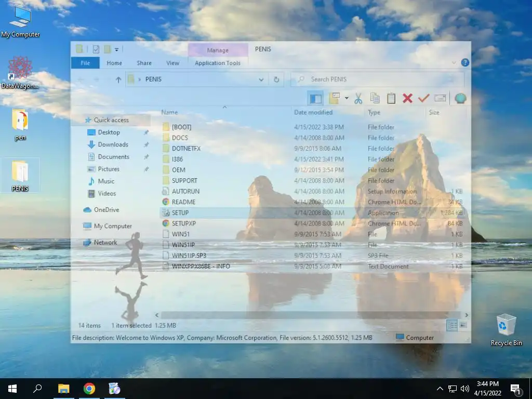This screenshot has height=399, width=532.
Task: Select Network in the navigation pane
Action: [105, 242]
